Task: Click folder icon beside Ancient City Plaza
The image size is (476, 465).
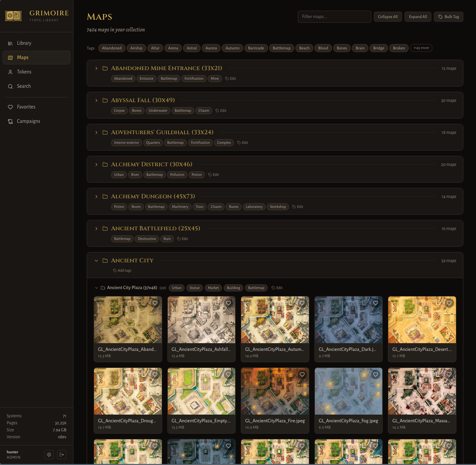Action: [x=103, y=288]
